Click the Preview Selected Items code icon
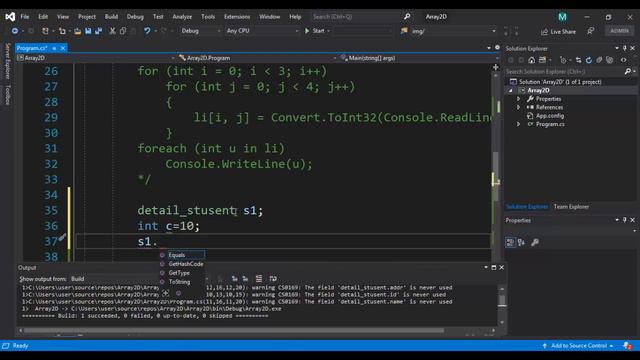Screen dimensions: 640x360 coord(623,60)
